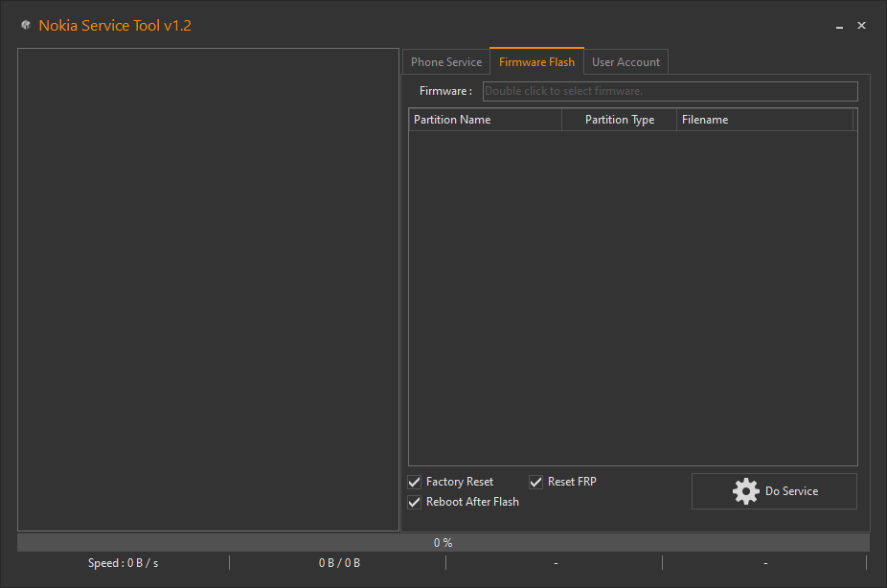Click the Partition Type column header
The width and height of the screenshot is (887, 588).
619,120
